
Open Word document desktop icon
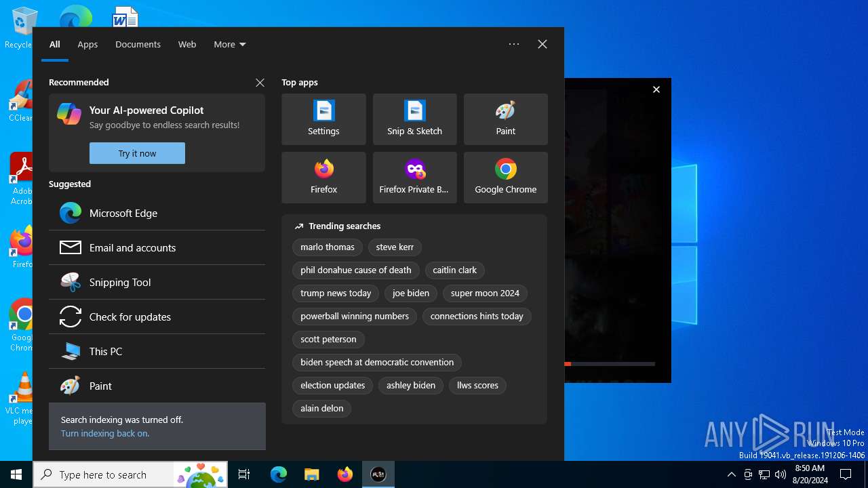click(x=125, y=16)
